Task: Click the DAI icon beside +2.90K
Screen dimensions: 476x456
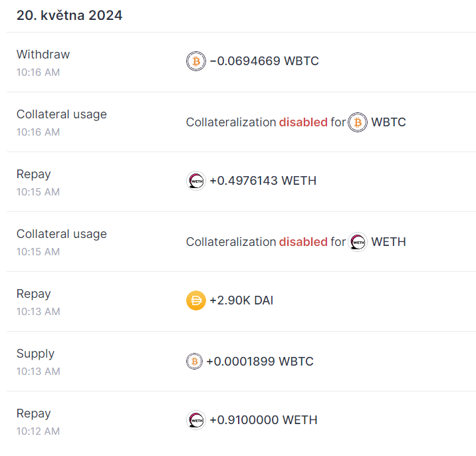Action: tap(196, 301)
